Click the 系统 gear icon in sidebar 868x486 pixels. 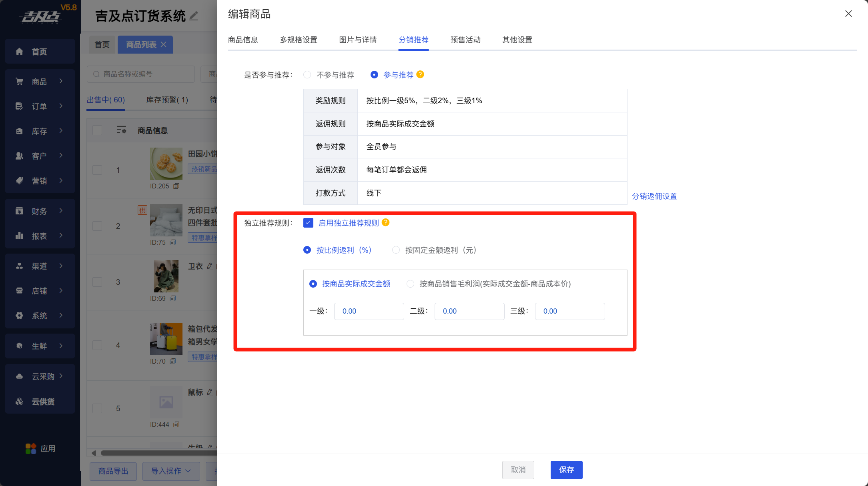click(x=19, y=316)
